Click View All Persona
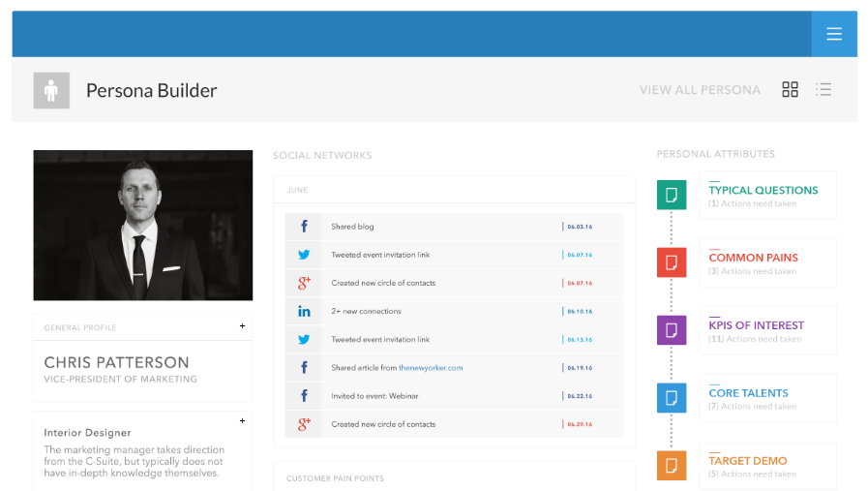The image size is (868, 491). pyautogui.click(x=700, y=90)
